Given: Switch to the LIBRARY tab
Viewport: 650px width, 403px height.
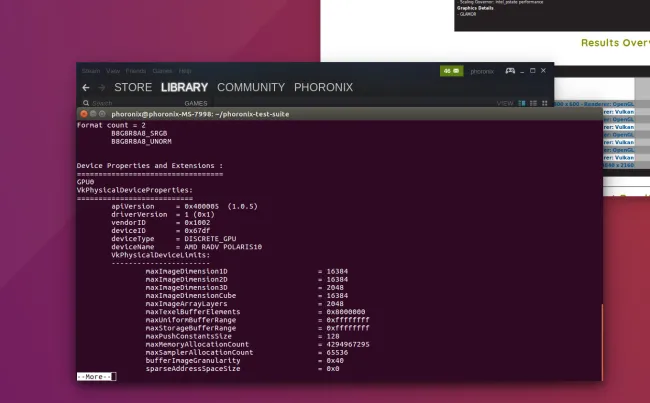Looking at the screenshot, I should (x=184, y=87).
